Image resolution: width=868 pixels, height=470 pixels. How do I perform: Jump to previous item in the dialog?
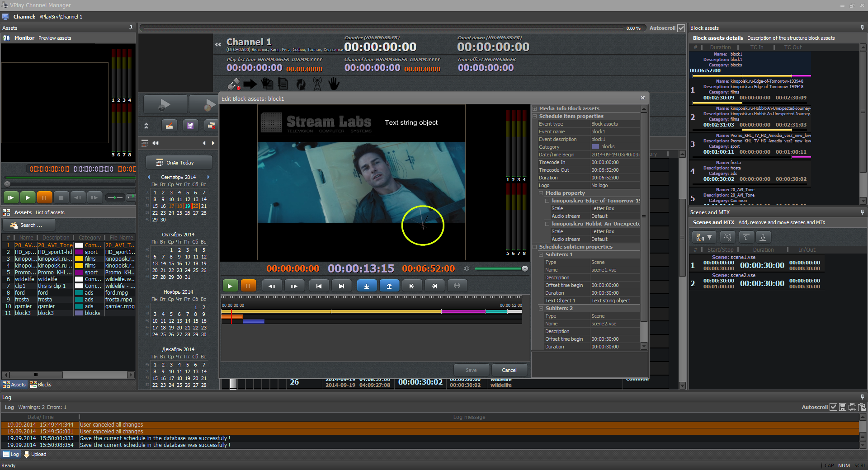pyautogui.click(x=319, y=286)
